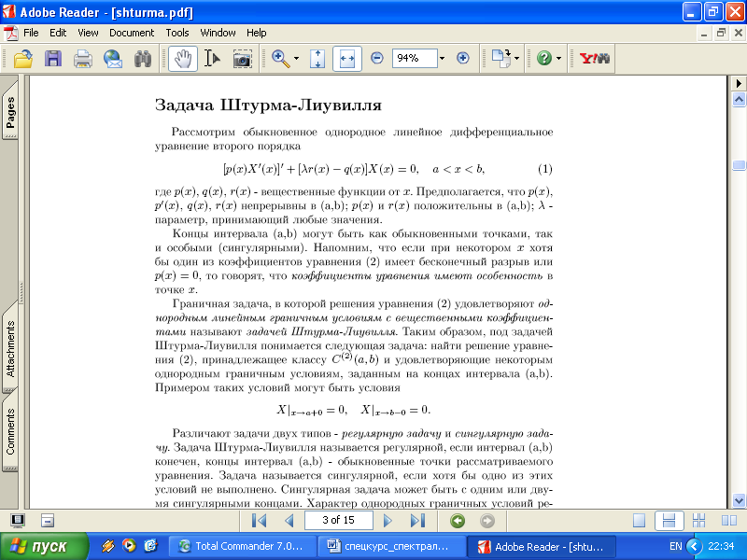Select Continuous-Facing page layout
The width and height of the screenshot is (747, 560).
698,521
